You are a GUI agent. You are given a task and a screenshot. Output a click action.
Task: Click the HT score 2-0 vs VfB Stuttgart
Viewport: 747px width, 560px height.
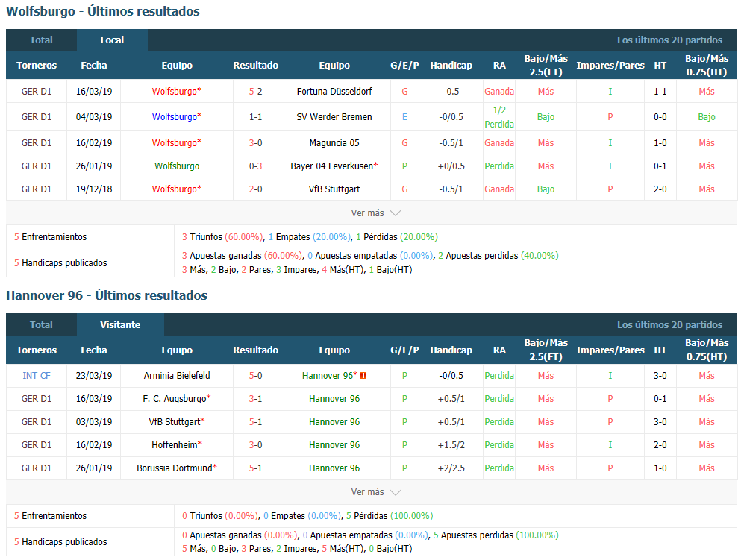[x=660, y=189]
